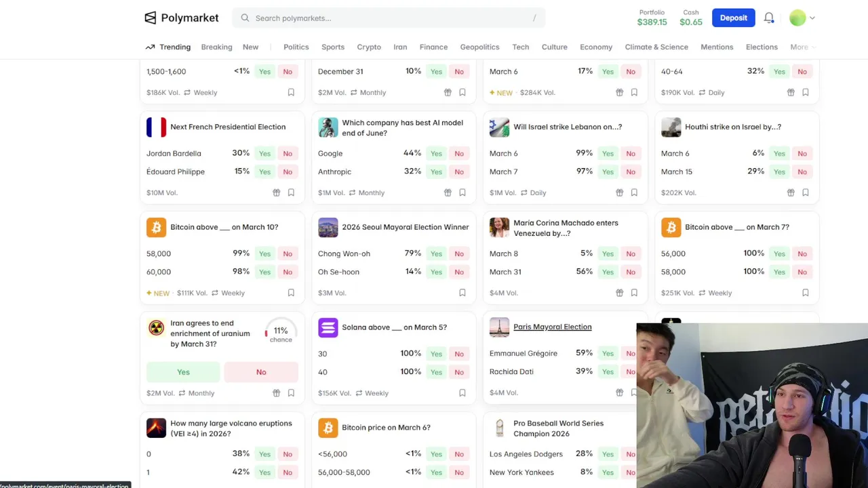The height and width of the screenshot is (488, 868).
Task: Click the Solana logo thumbnail
Action: click(x=328, y=327)
